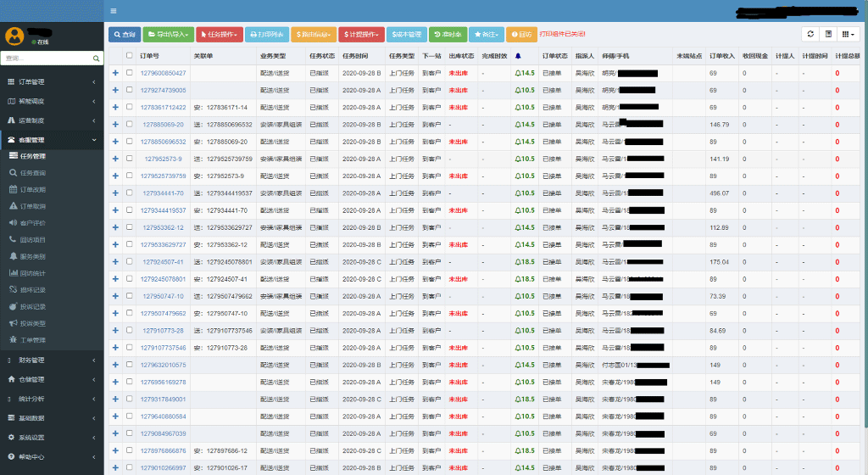Viewport: 868px width, 475px height.
Task: Expand the 财务管理 sidebar menu
Action: tap(52, 360)
